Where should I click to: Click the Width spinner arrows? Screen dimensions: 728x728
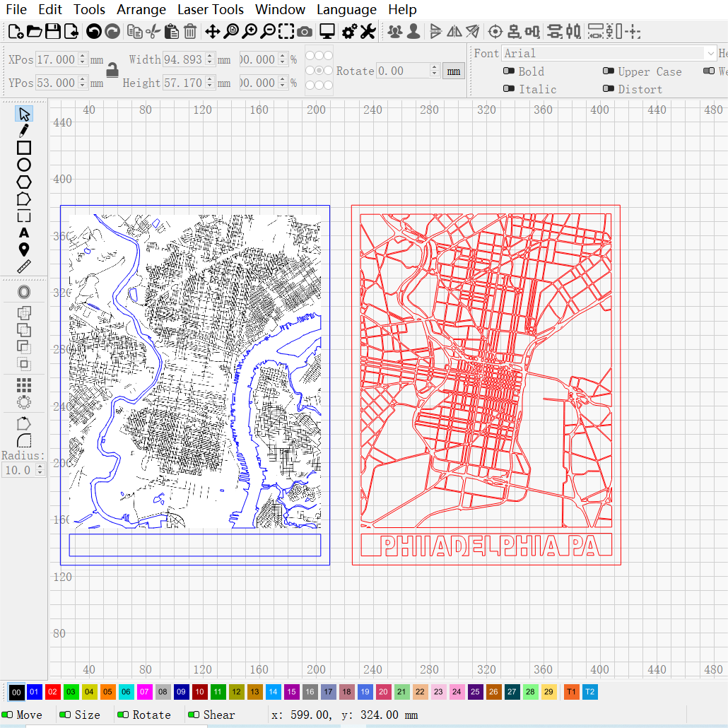[x=210, y=59]
